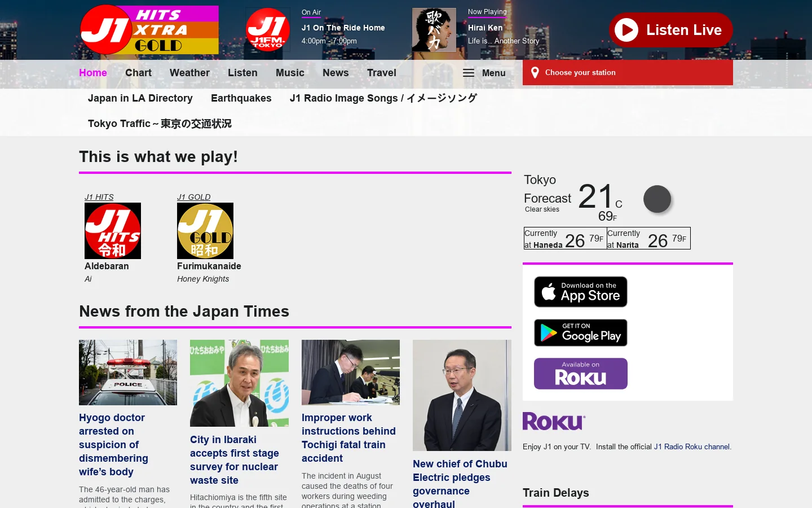Open the police car news thumbnail

click(128, 373)
